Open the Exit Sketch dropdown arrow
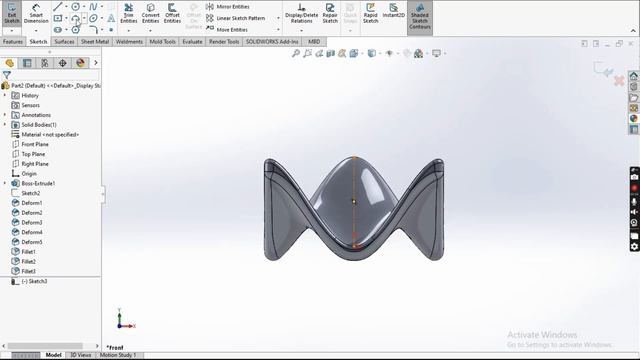This screenshot has width=640, height=360. (x=12, y=31)
